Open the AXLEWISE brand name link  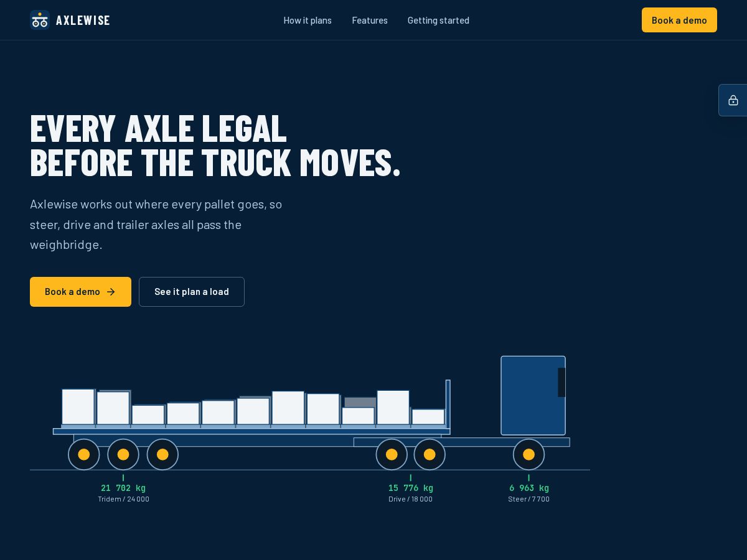(83, 21)
